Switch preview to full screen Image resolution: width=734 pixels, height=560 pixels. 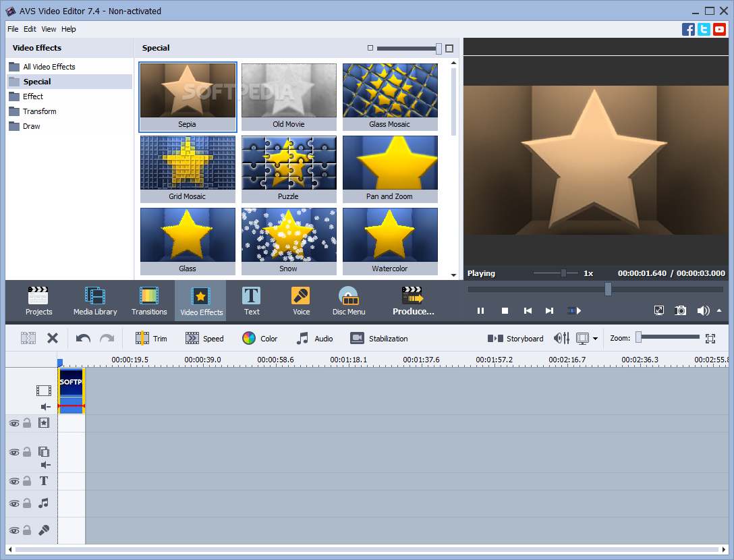tap(658, 310)
